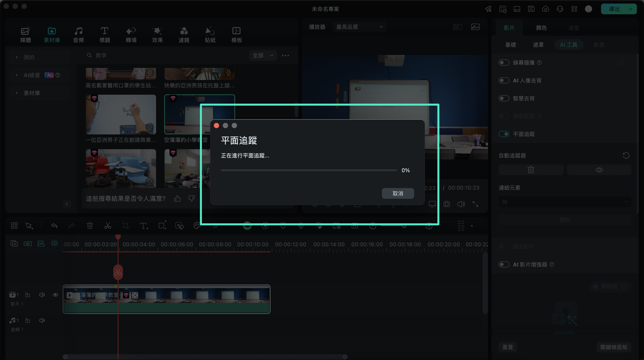Click the search field containing 教学
644x360 pixels.
pyautogui.click(x=165, y=55)
